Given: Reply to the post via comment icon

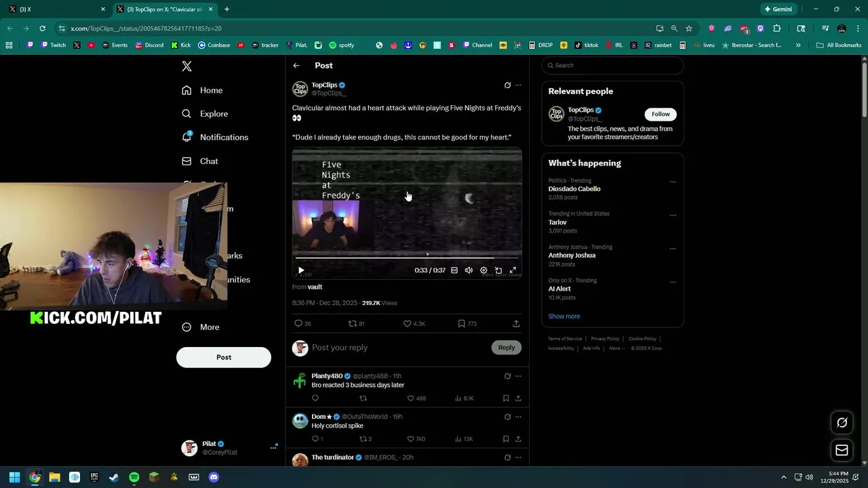Looking at the screenshot, I should pyautogui.click(x=298, y=324).
